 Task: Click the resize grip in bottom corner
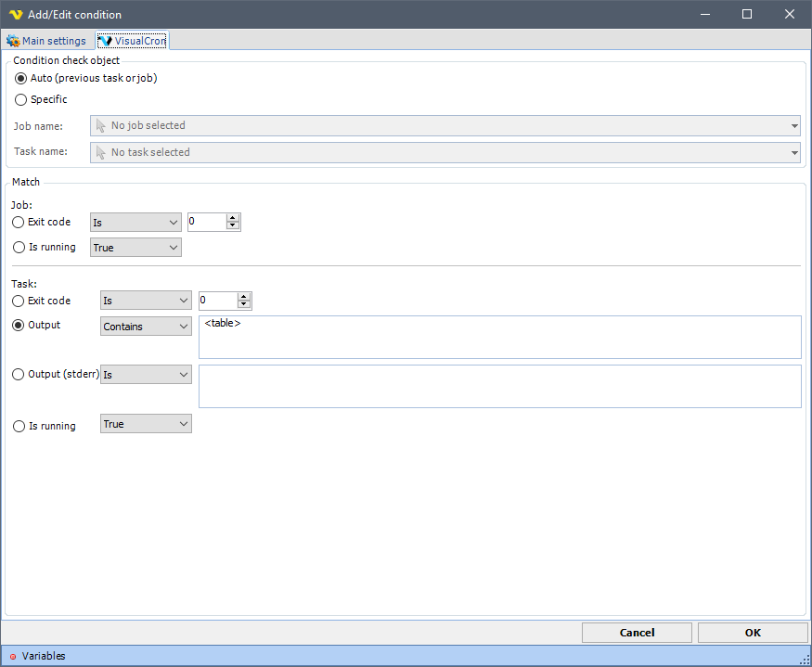805,658
